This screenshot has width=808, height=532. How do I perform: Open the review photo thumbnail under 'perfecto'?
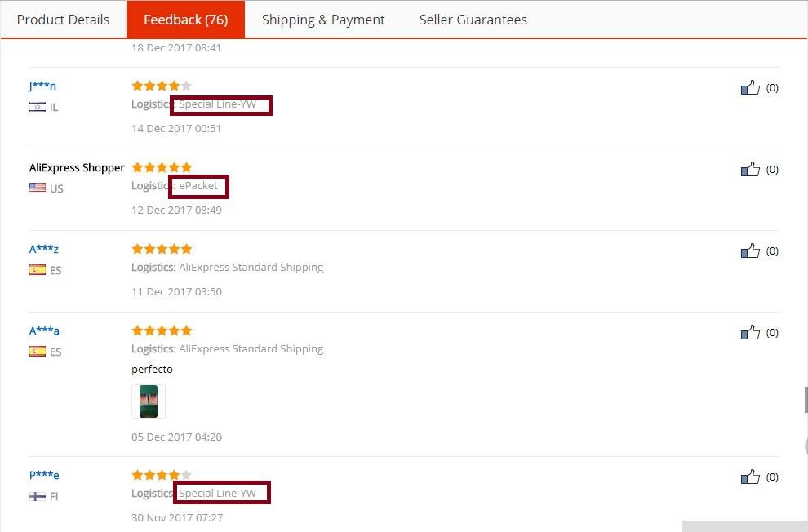pyautogui.click(x=149, y=401)
